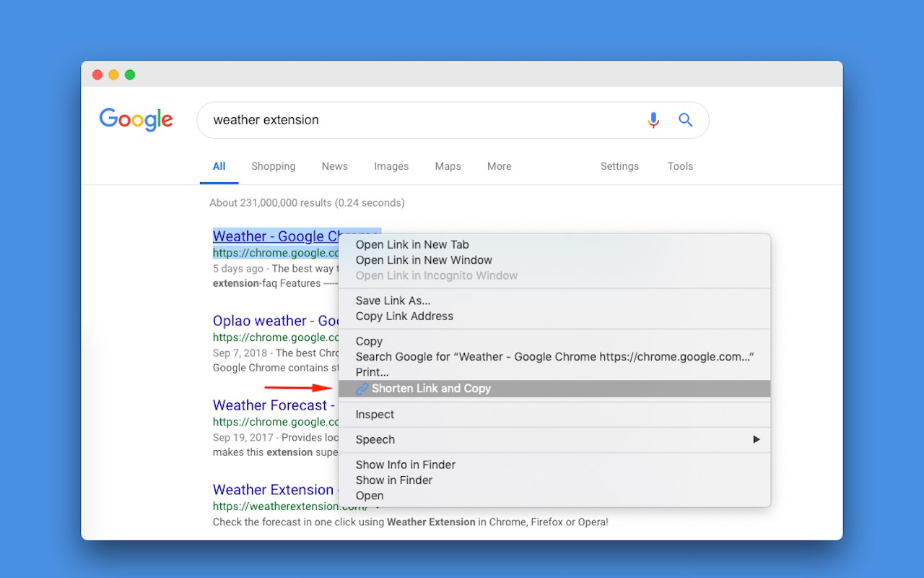This screenshot has width=924, height=578.
Task: Click the link icon beside Shorten Link and Copy
Action: click(362, 389)
